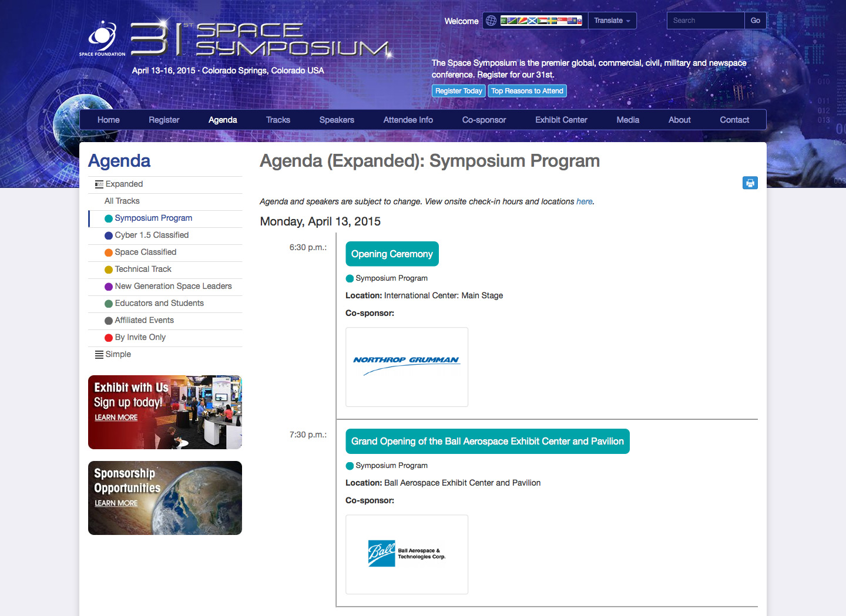Open the About nav item

click(680, 120)
